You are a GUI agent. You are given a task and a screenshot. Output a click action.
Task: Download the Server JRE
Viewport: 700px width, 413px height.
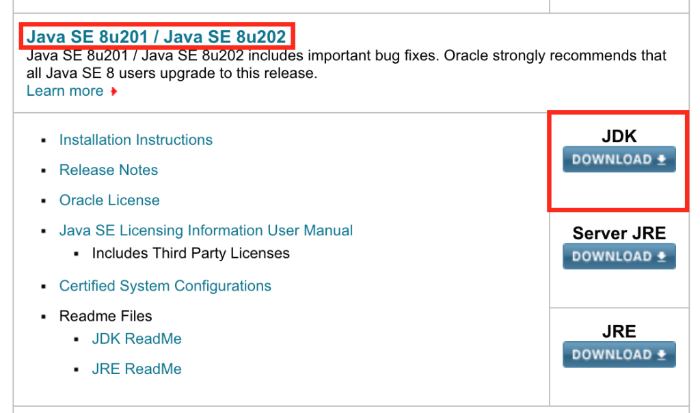(x=619, y=256)
